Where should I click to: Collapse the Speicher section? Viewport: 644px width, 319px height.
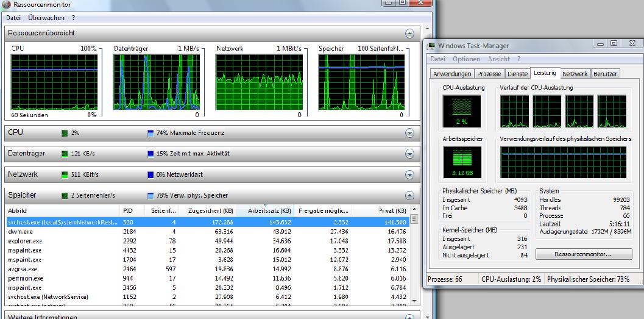point(409,196)
